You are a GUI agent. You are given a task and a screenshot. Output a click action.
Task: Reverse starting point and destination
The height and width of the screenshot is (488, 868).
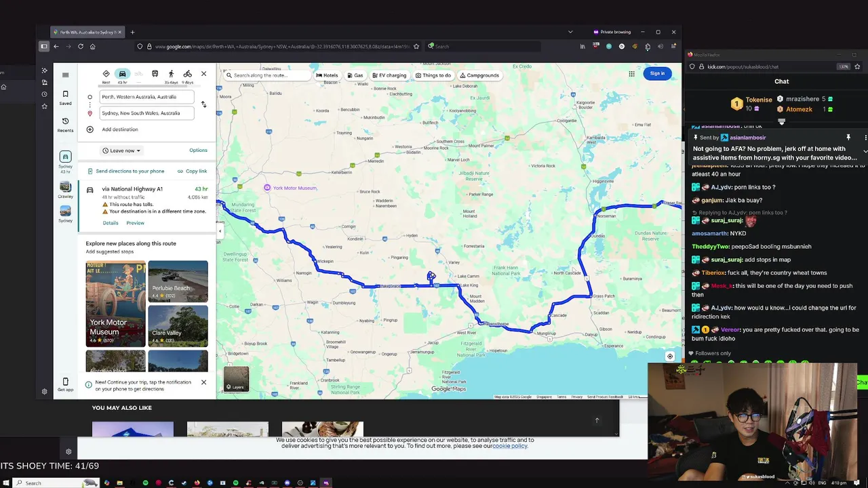(203, 104)
